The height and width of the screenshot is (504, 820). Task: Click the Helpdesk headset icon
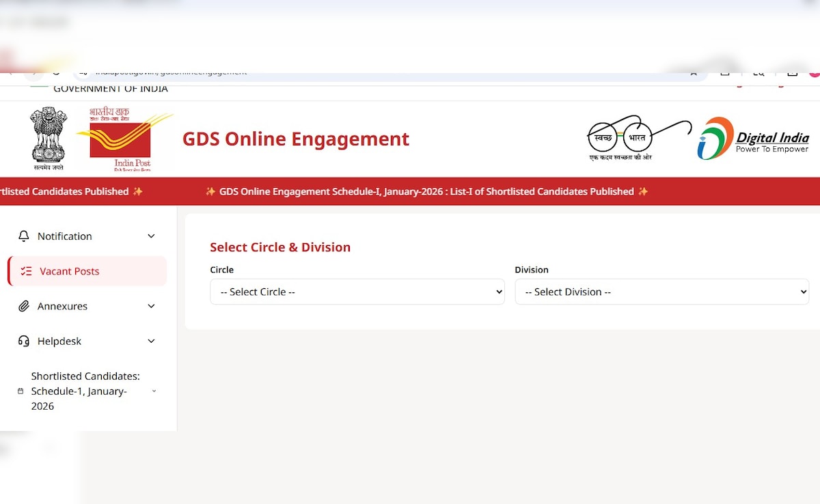(23, 341)
